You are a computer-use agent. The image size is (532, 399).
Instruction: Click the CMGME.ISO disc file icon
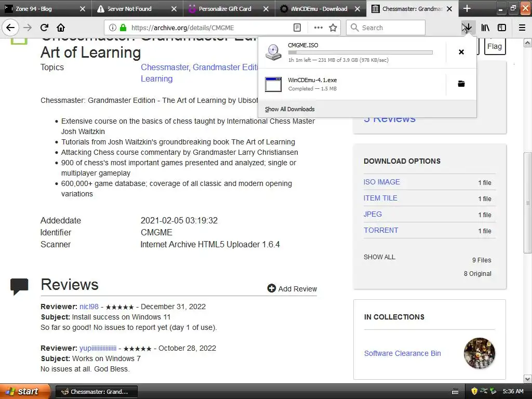273,52
